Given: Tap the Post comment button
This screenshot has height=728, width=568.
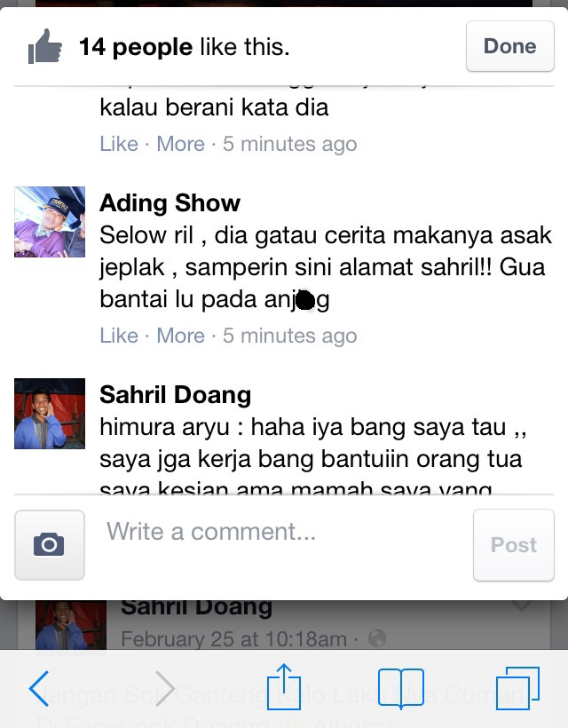Looking at the screenshot, I should pos(514,545).
